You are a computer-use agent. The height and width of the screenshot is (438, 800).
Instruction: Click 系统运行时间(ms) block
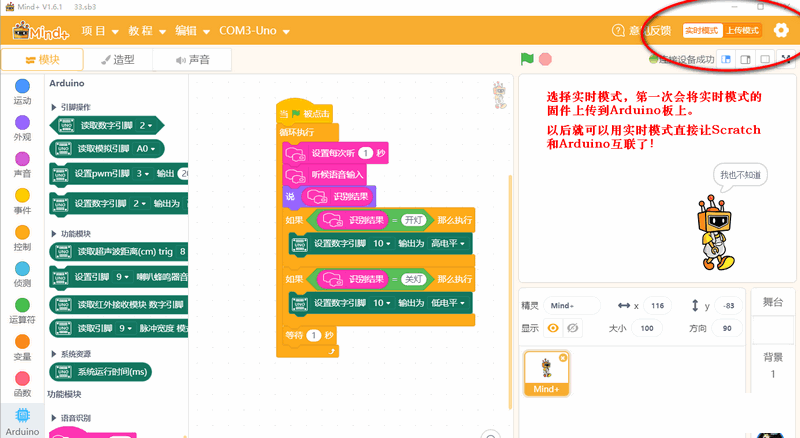point(101,372)
